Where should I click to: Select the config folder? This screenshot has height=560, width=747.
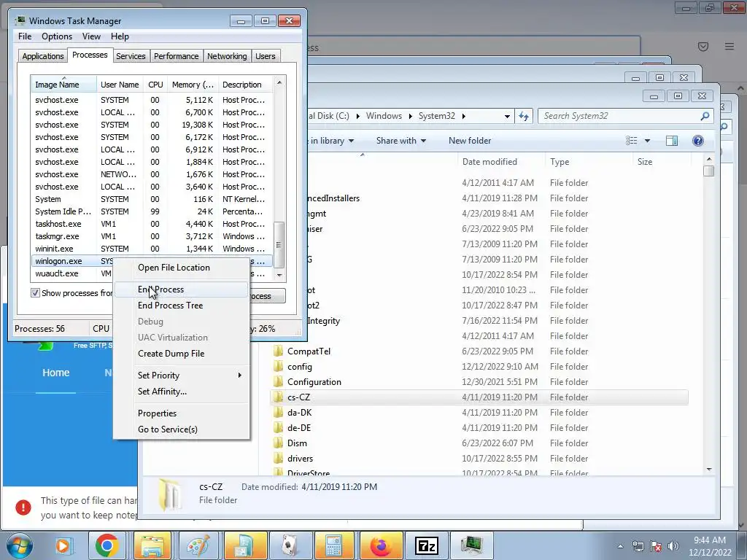point(300,367)
